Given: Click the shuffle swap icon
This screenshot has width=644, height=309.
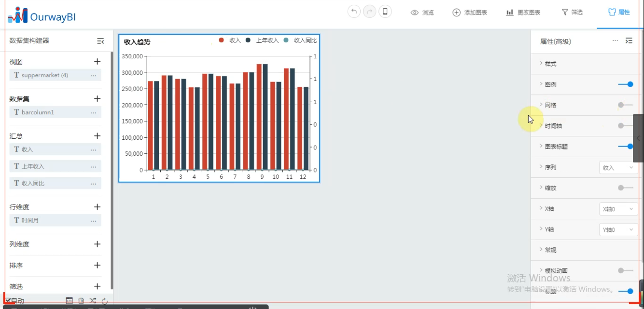Looking at the screenshot, I should point(93,300).
